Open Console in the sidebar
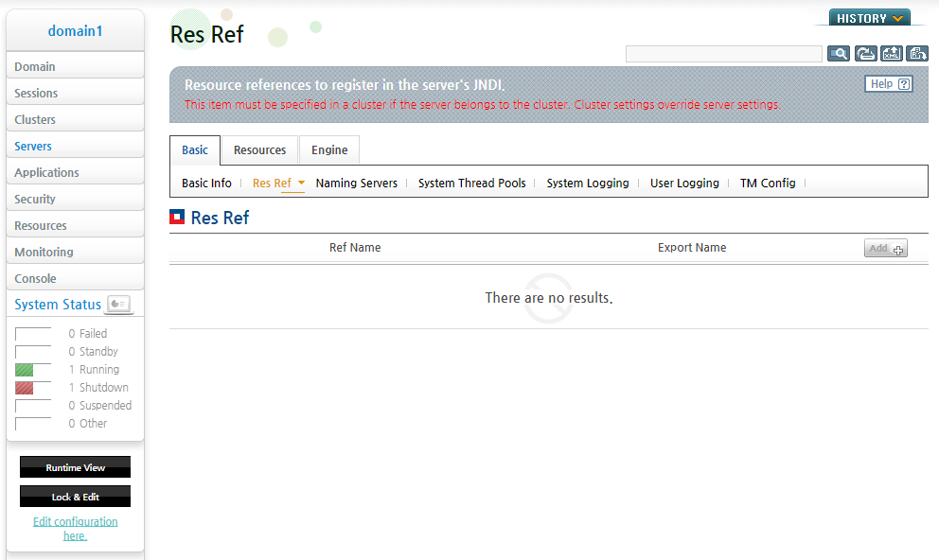This screenshot has height=560, width=939. [76, 278]
